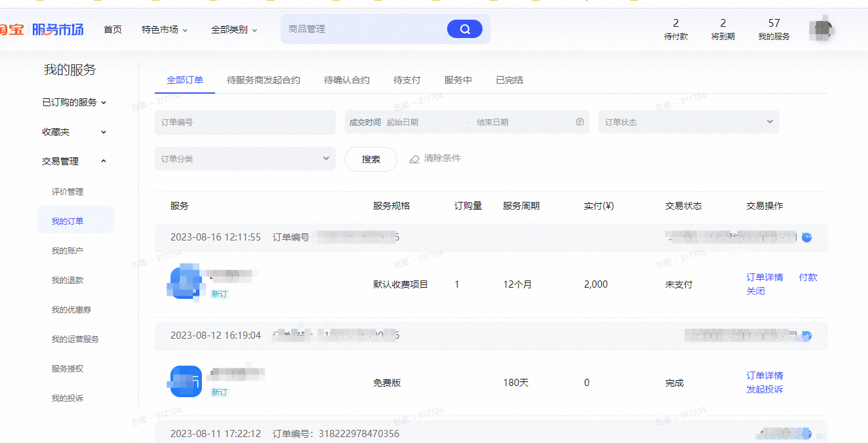Open 我的退款 in the sidebar
This screenshot has width=868, height=443.
coord(68,280)
